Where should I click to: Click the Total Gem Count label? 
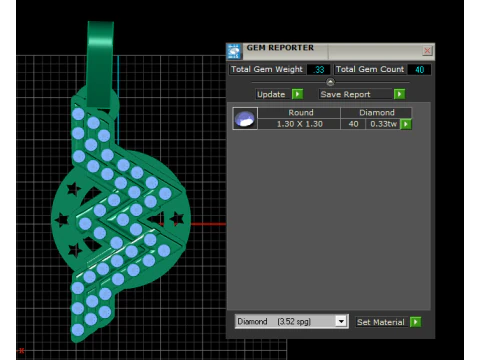(x=370, y=69)
